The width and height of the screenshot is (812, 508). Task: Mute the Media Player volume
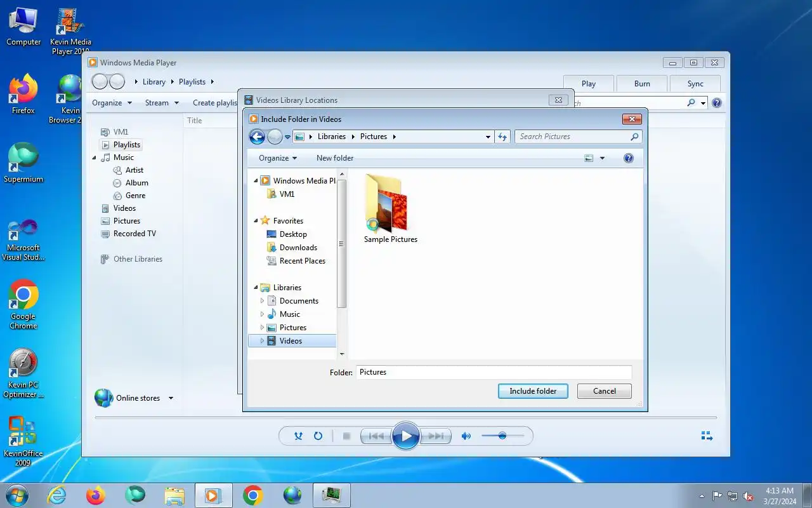pyautogui.click(x=466, y=436)
